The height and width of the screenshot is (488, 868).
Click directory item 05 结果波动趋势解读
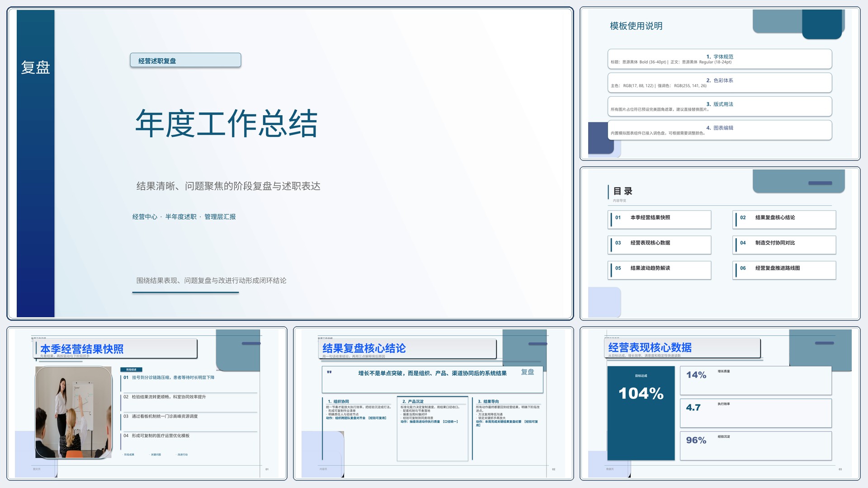[x=660, y=270]
